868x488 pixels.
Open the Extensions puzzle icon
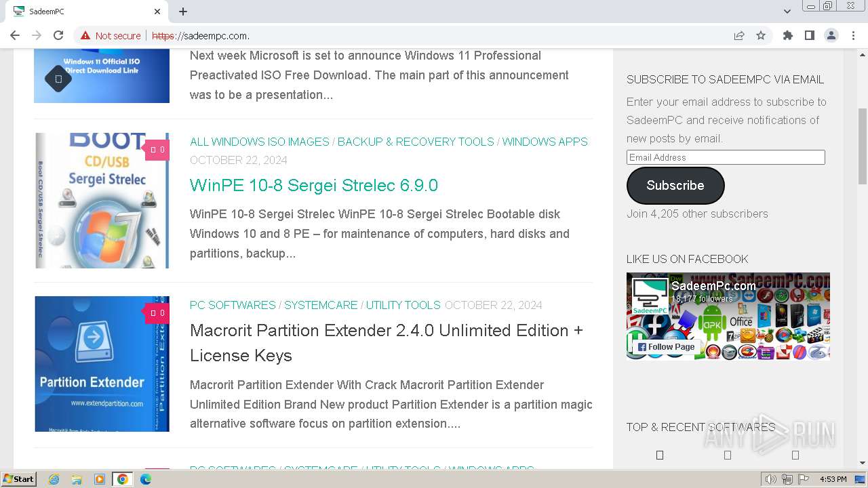click(x=788, y=35)
